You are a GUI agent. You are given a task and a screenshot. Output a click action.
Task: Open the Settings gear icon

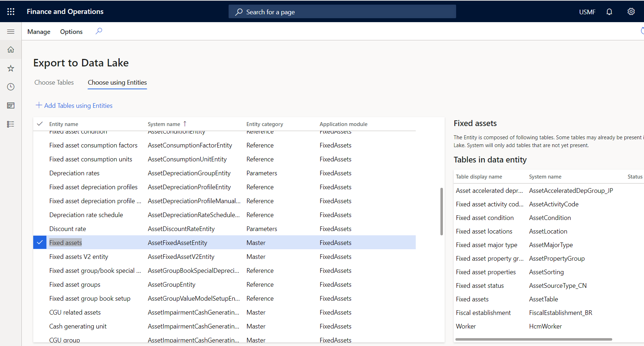pos(631,11)
